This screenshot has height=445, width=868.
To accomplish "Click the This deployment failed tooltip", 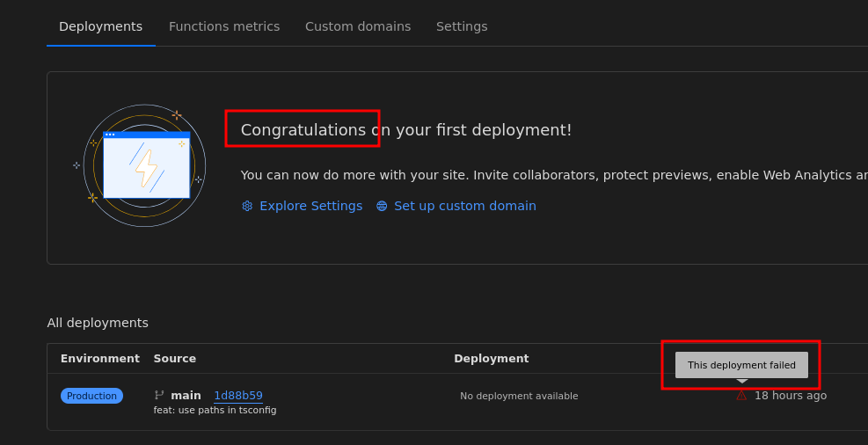I will pos(741,365).
